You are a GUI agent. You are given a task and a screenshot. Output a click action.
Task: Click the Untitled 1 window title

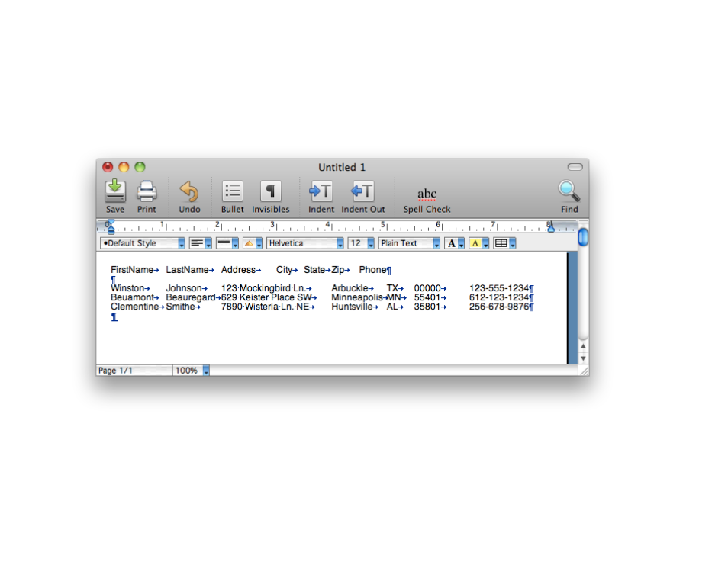(x=342, y=167)
